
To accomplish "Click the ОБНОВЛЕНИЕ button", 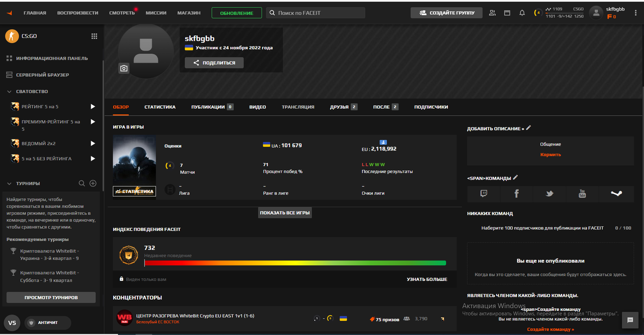I will click(x=236, y=13).
